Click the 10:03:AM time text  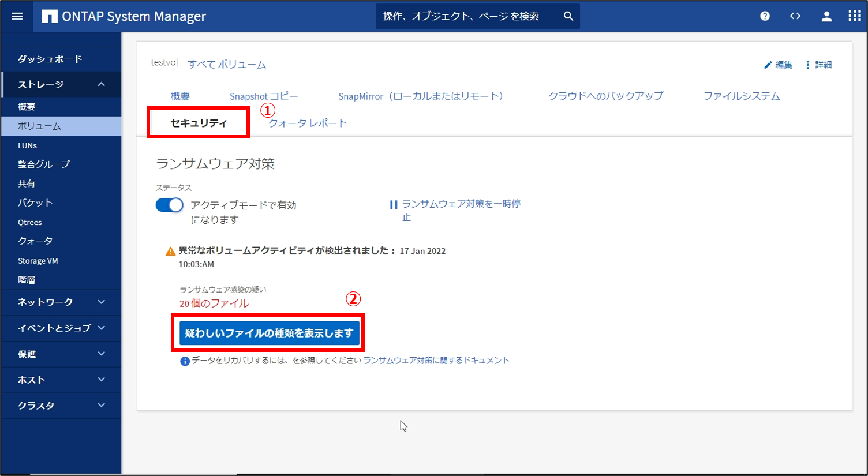196,264
